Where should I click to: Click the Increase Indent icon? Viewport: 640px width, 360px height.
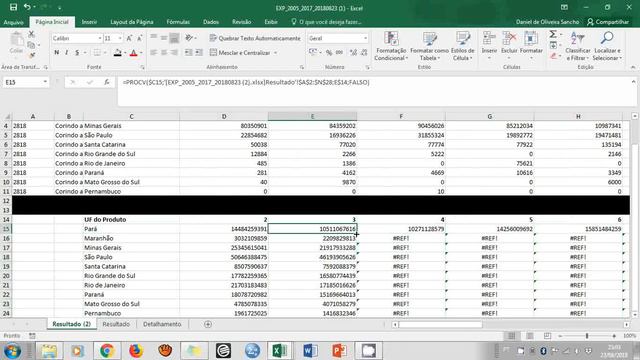coord(199,52)
